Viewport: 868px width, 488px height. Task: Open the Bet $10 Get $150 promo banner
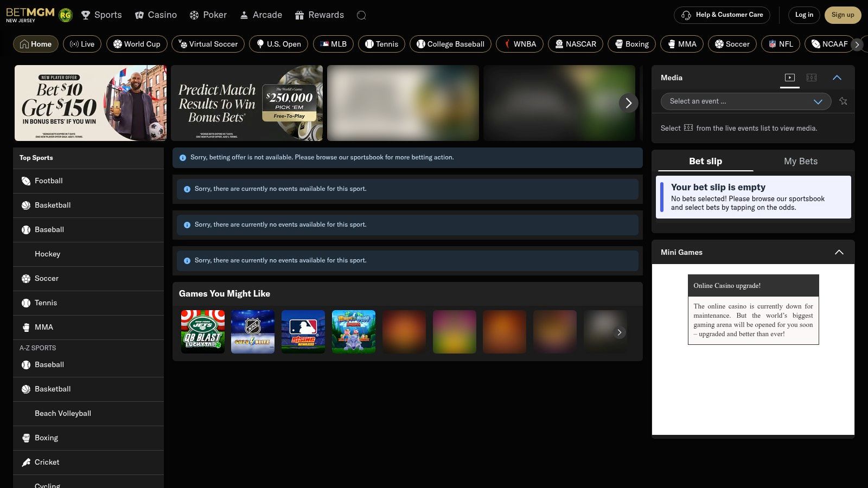pos(91,103)
